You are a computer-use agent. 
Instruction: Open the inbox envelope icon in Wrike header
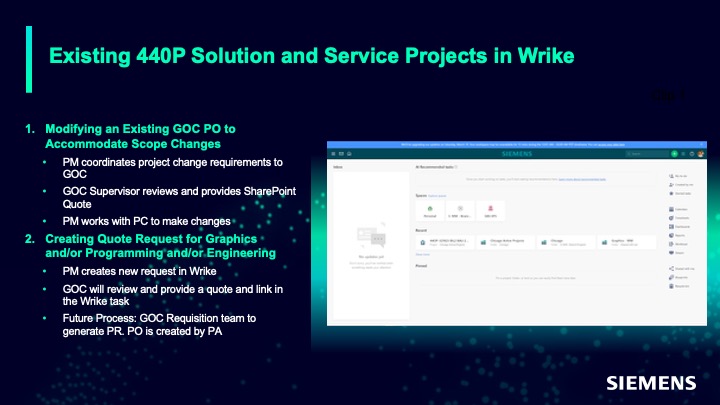point(341,154)
